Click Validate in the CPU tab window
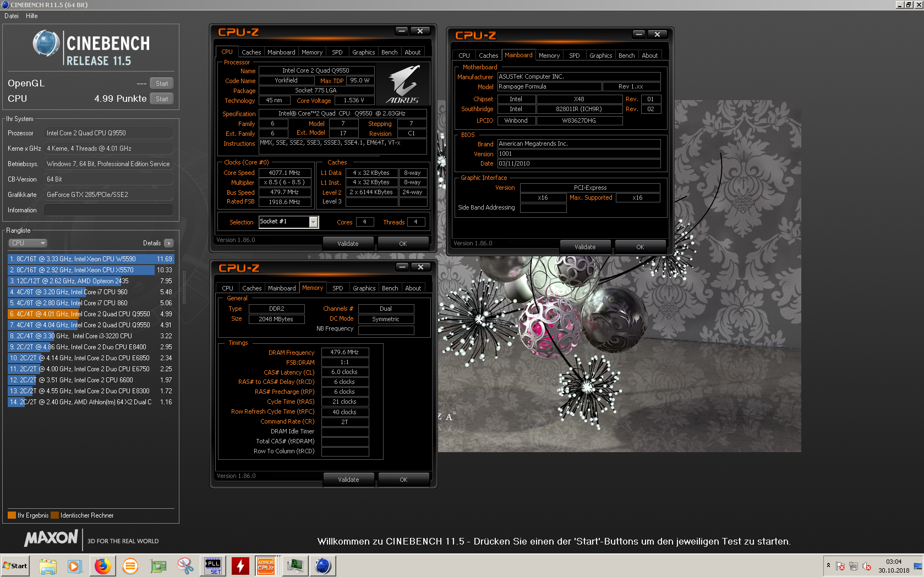 tap(348, 244)
